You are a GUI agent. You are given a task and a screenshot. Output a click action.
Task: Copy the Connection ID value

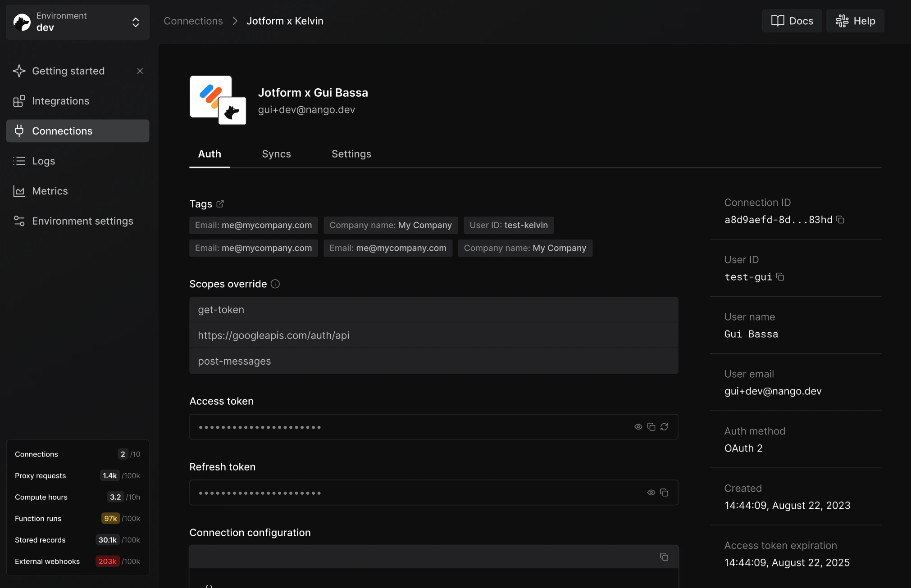coord(840,220)
